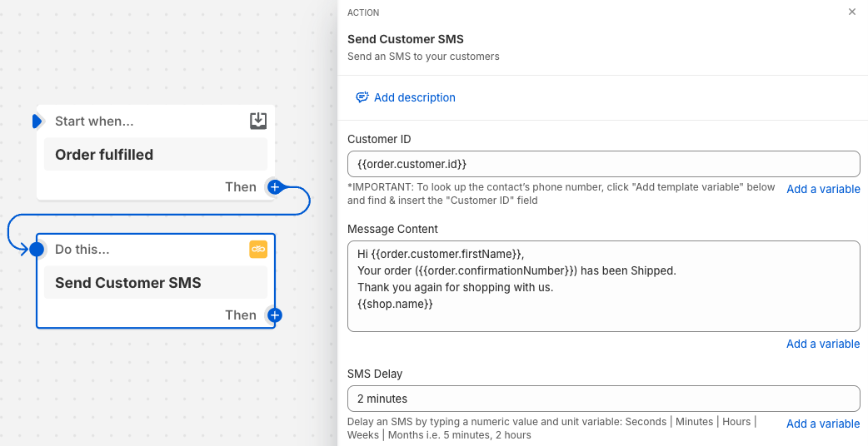Add a step after the Send Customer SMS action
The height and width of the screenshot is (446, 868).
[275, 315]
